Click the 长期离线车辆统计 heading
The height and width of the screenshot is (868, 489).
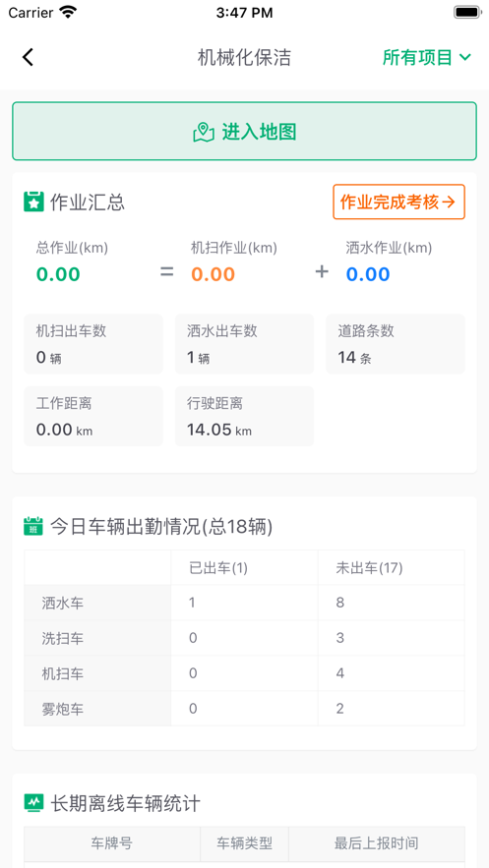click(125, 803)
